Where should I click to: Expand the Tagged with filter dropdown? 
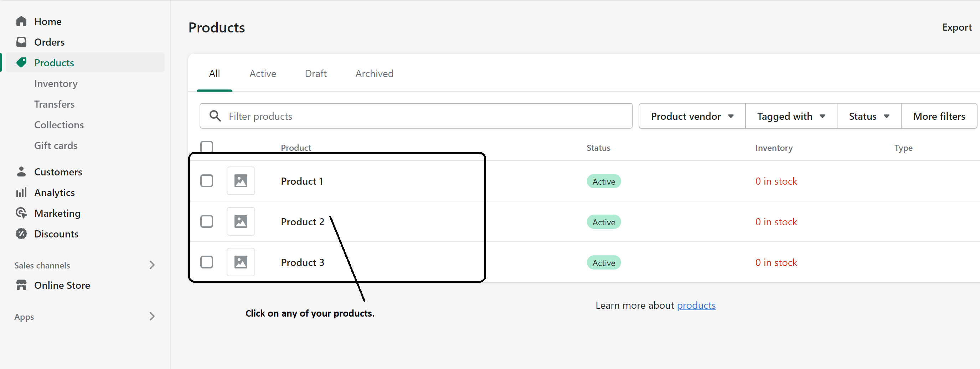[x=790, y=116]
